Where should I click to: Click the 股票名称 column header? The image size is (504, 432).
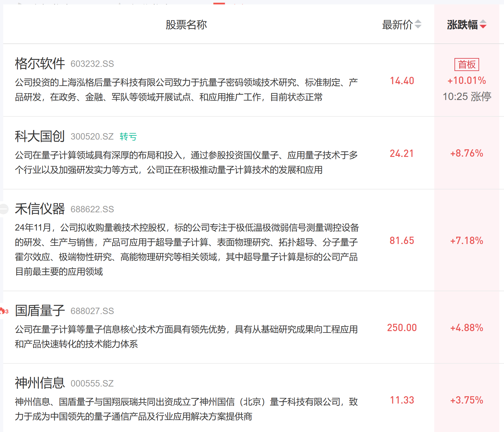coord(186,25)
